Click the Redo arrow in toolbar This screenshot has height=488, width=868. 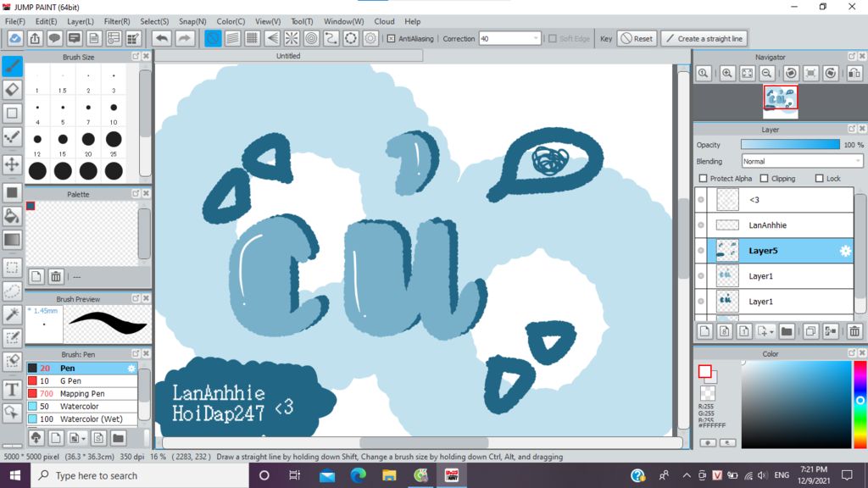pos(184,39)
